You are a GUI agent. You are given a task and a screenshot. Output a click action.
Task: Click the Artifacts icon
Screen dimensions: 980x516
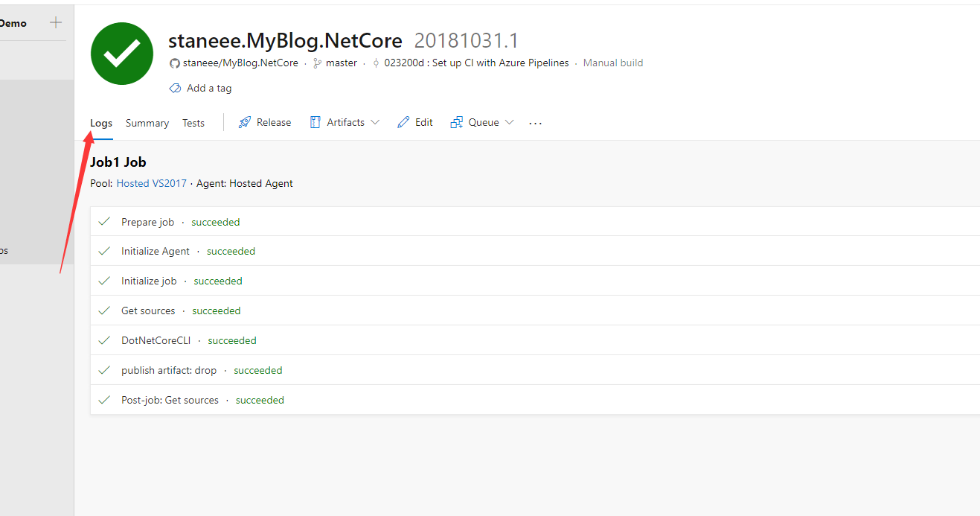coord(316,122)
